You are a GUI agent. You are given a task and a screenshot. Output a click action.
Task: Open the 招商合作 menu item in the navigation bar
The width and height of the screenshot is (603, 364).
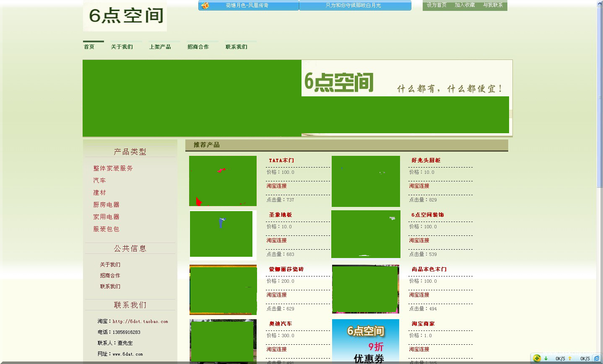(198, 47)
